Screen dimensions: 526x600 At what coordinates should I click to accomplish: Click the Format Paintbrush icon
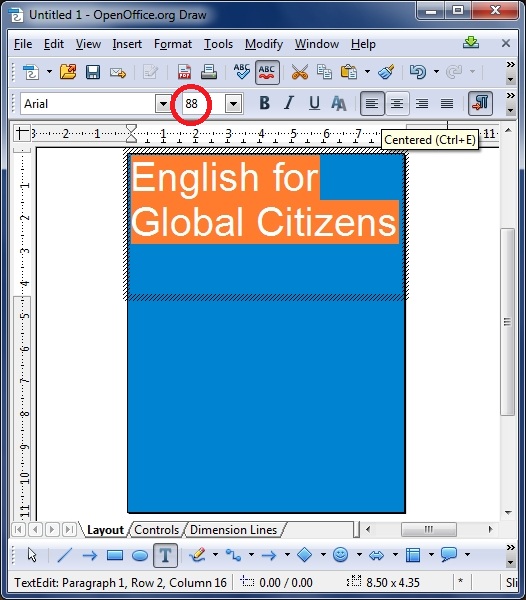pyautogui.click(x=386, y=72)
